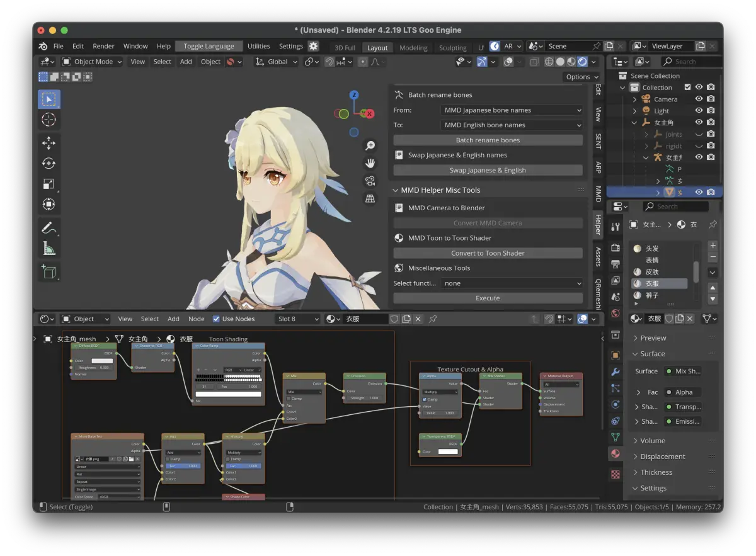Click the Blender logo menu icon
Image resolution: width=756 pixels, height=556 pixels.
43,46
